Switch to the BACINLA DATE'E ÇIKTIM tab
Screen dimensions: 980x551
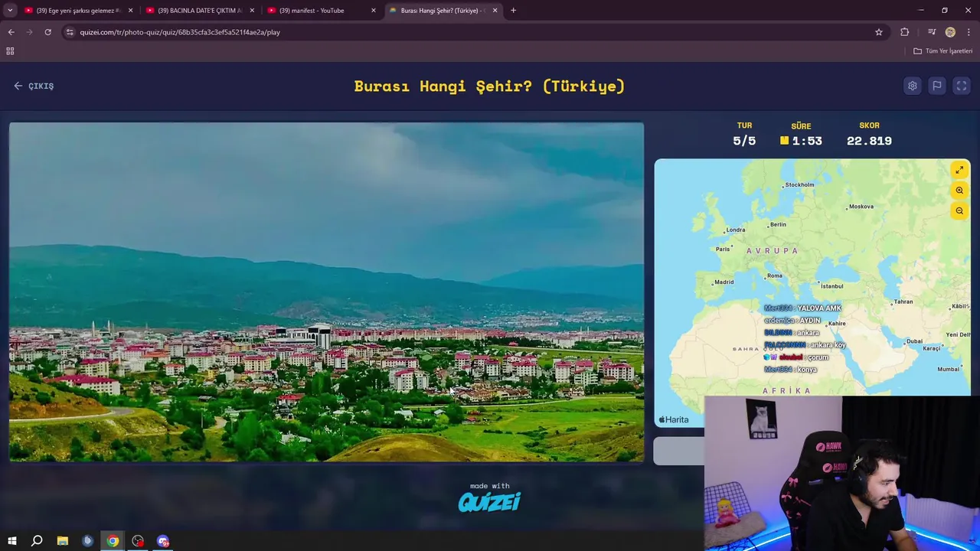pos(199,11)
